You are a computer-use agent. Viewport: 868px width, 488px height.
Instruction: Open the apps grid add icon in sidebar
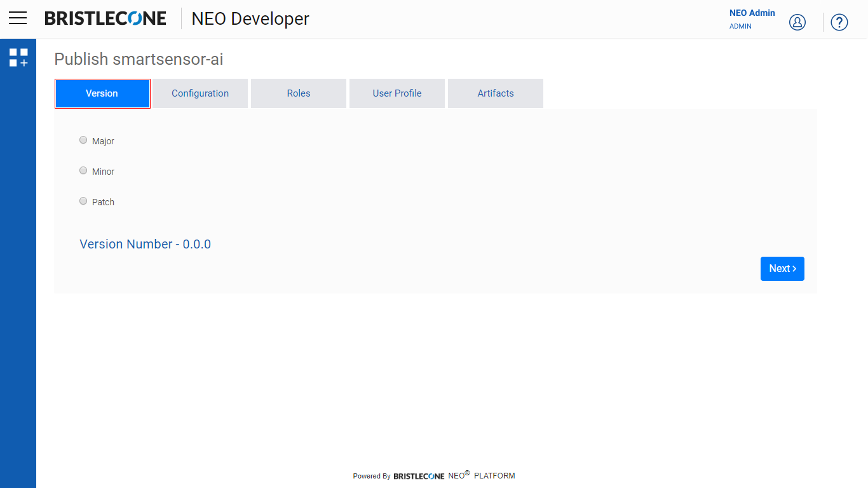(x=18, y=57)
